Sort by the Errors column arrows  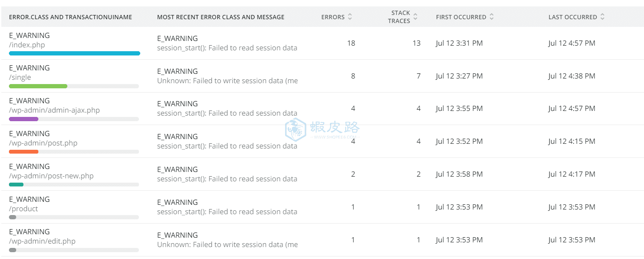350,17
